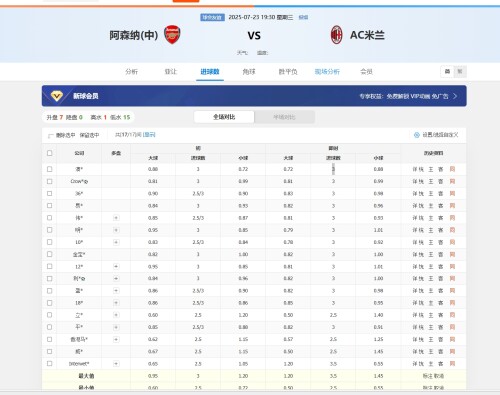Tick the checkbox for the 36* row
Screen dimensions: 500x395
pyautogui.click(x=50, y=194)
